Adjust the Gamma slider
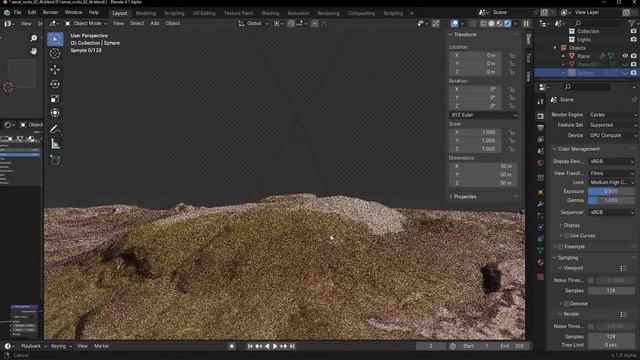Viewport: 640px width, 360px height. 611,200
